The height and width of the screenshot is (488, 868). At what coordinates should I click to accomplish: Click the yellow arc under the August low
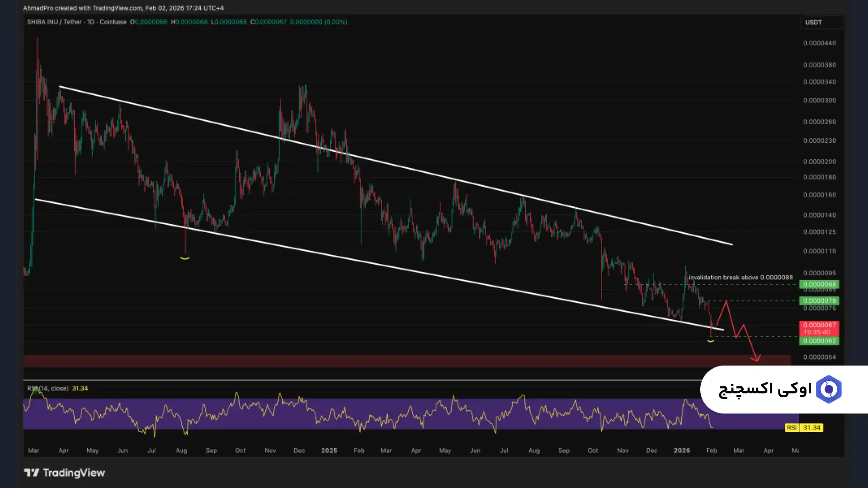[184, 258]
